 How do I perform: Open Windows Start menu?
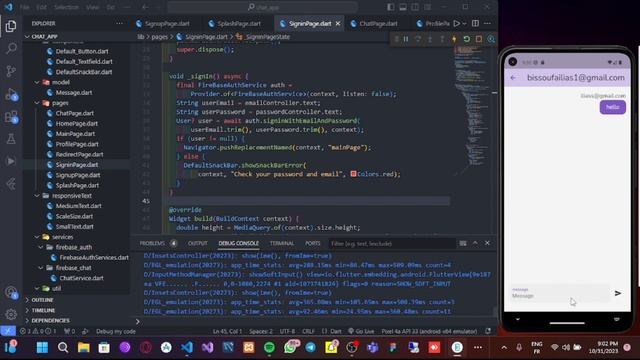click(42, 347)
